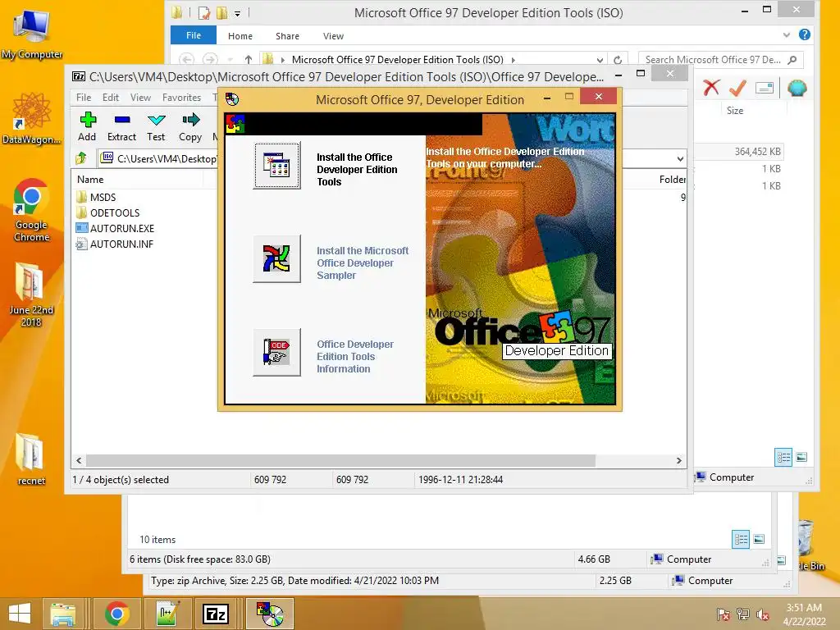The height and width of the screenshot is (630, 840).
Task: Click Explorer Back navigation button
Action: pos(186,59)
